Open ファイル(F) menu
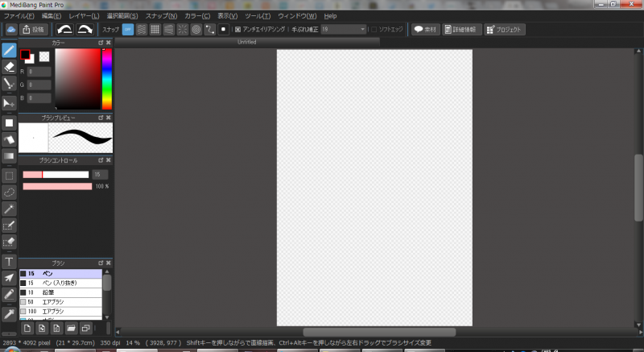Viewport: 644px width, 352px height. tap(19, 16)
